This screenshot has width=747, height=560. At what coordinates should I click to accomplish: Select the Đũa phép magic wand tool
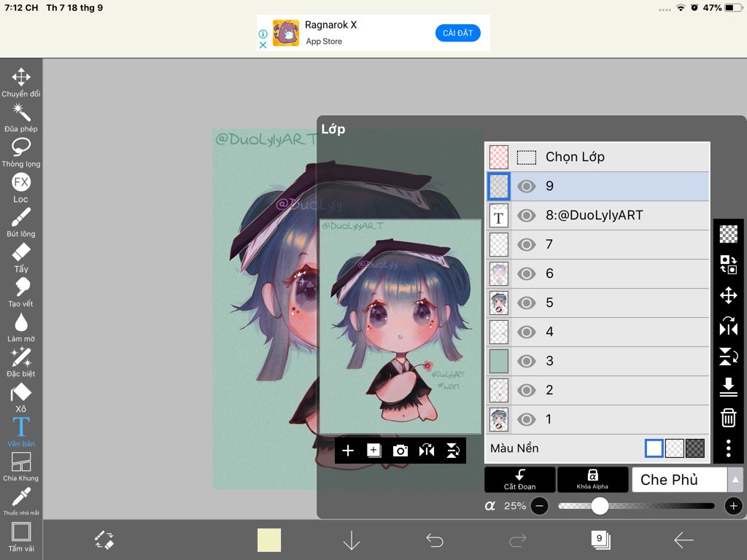pyautogui.click(x=21, y=117)
